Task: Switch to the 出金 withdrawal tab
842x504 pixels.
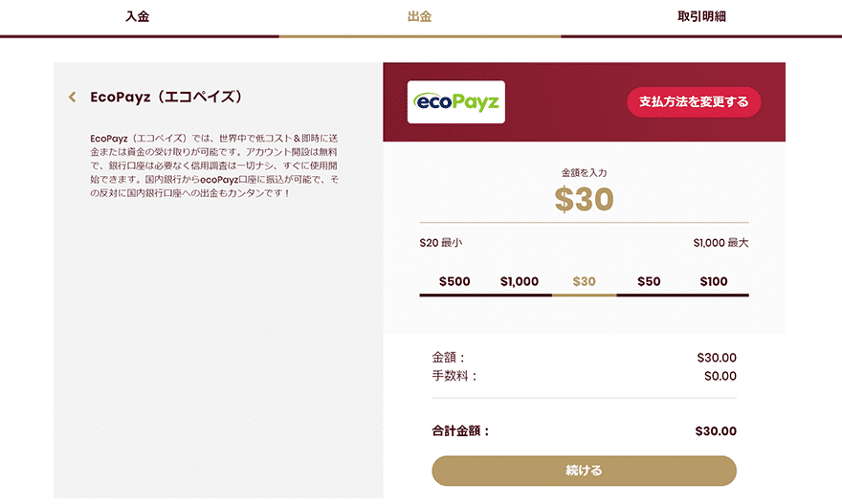Action: 419,16
